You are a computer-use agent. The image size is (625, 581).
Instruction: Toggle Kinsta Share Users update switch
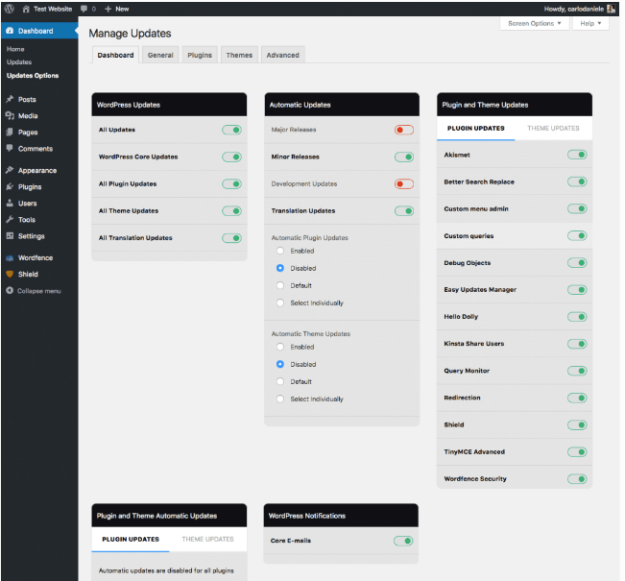[577, 344]
